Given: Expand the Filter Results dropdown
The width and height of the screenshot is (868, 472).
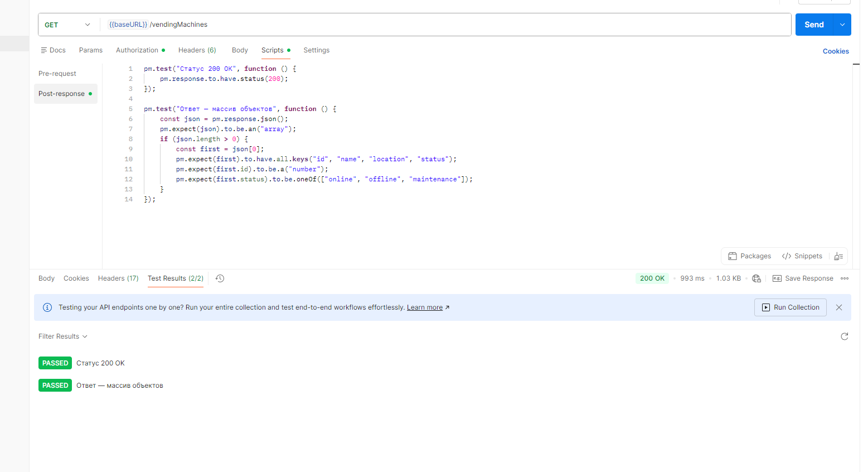Looking at the screenshot, I should pos(63,336).
